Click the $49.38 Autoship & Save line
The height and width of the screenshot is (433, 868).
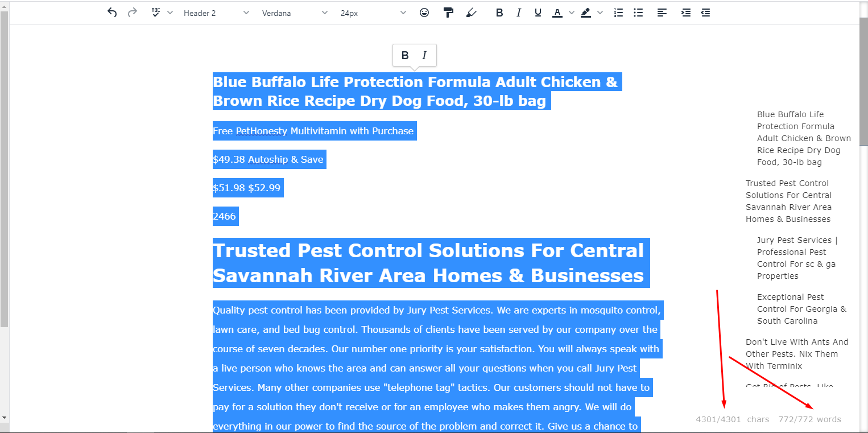click(268, 159)
